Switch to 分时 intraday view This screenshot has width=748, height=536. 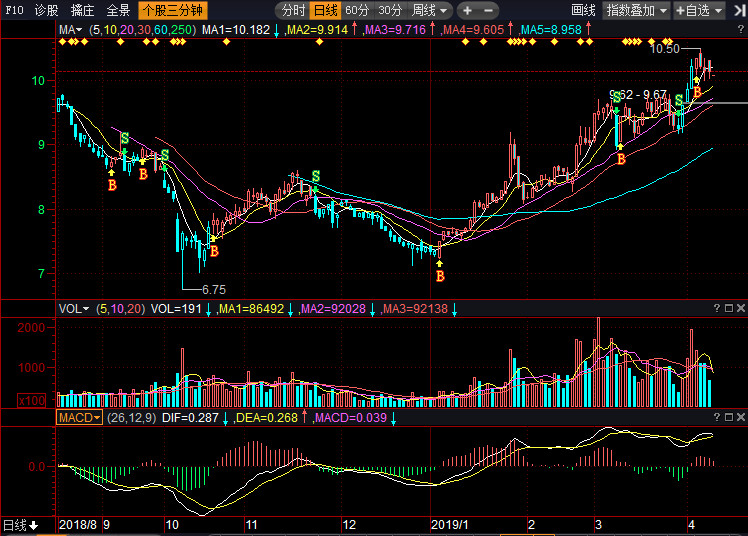tap(293, 10)
